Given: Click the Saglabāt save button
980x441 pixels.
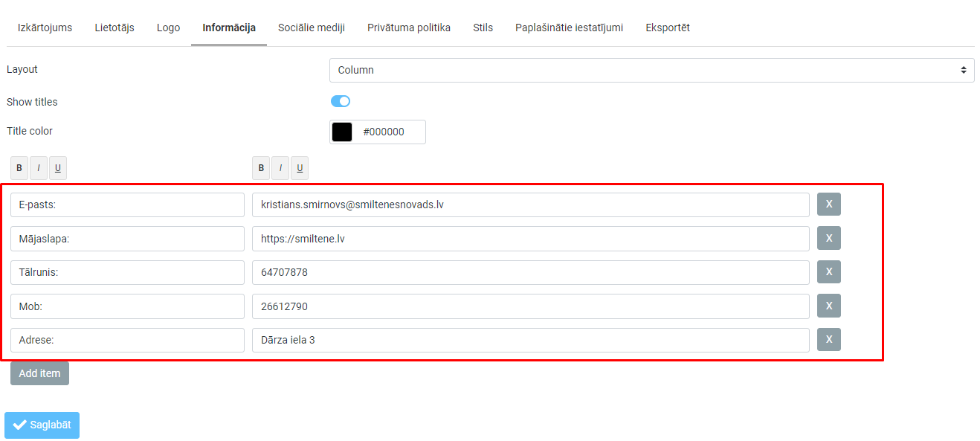Looking at the screenshot, I should pos(42,425).
